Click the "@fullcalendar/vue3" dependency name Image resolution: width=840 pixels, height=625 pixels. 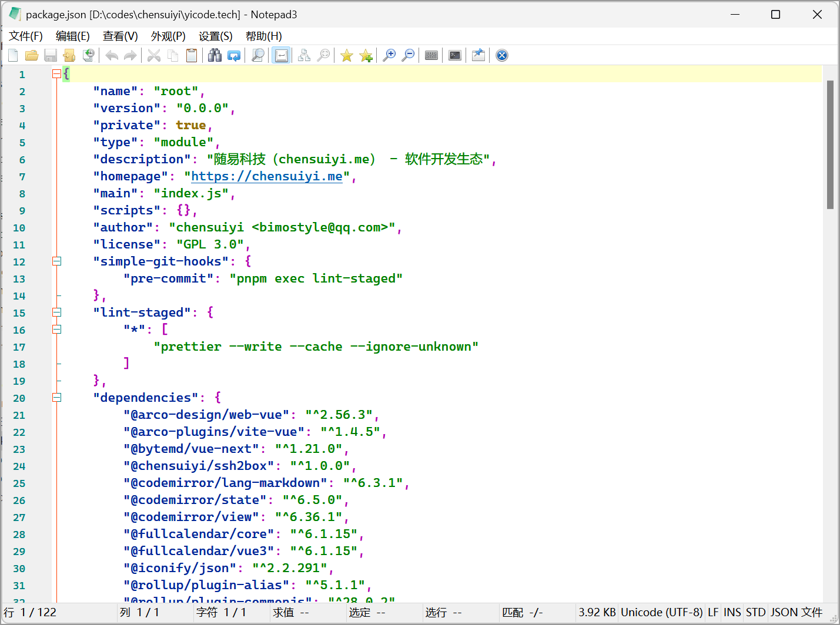[x=199, y=551]
